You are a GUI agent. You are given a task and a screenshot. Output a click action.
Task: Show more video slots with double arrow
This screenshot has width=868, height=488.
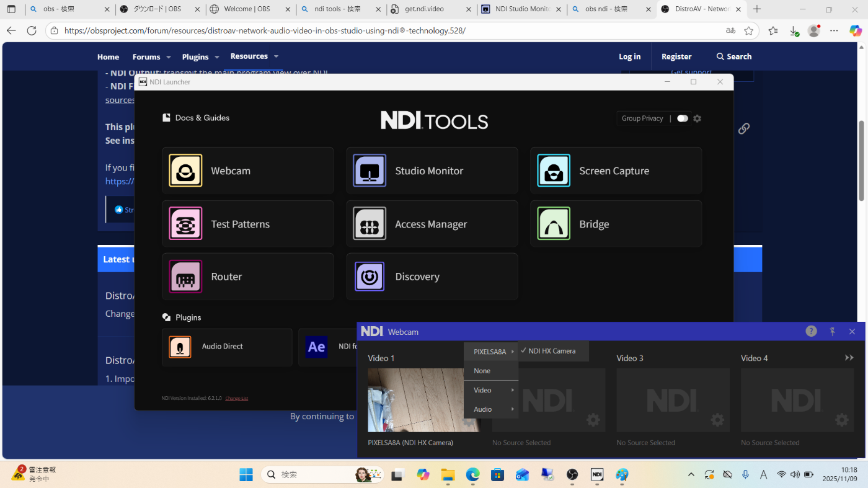[x=849, y=358]
